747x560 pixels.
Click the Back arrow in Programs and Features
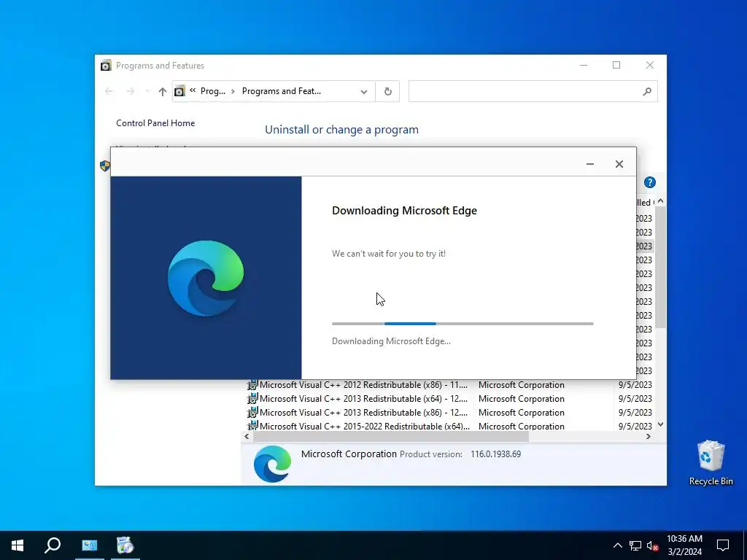point(109,91)
